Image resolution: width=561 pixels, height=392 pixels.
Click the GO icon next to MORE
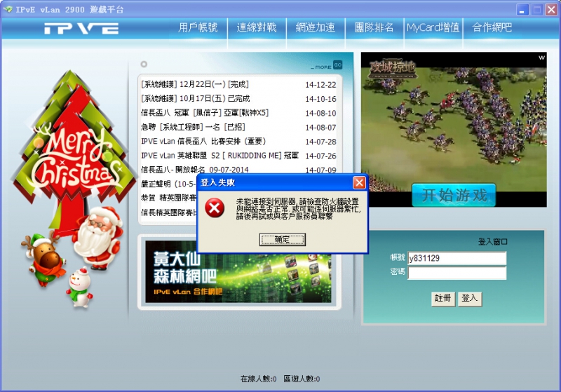337,65
